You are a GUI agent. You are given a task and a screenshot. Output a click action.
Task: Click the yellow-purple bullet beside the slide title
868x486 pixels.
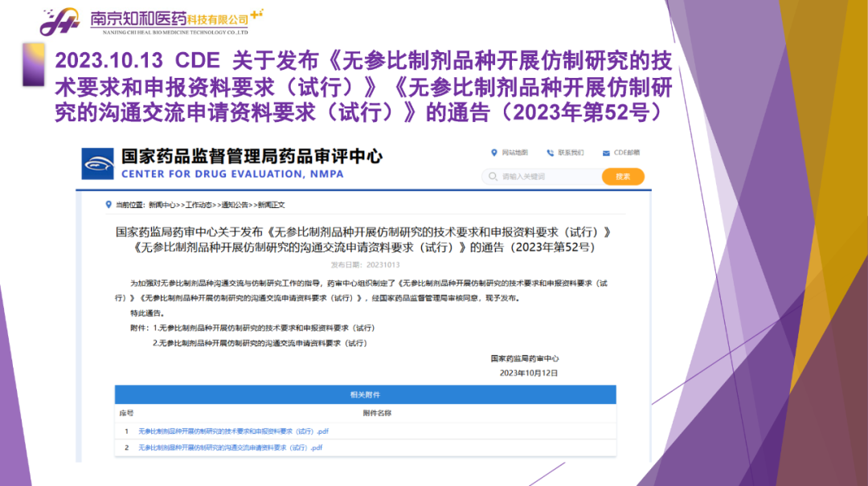pyautogui.click(x=33, y=64)
